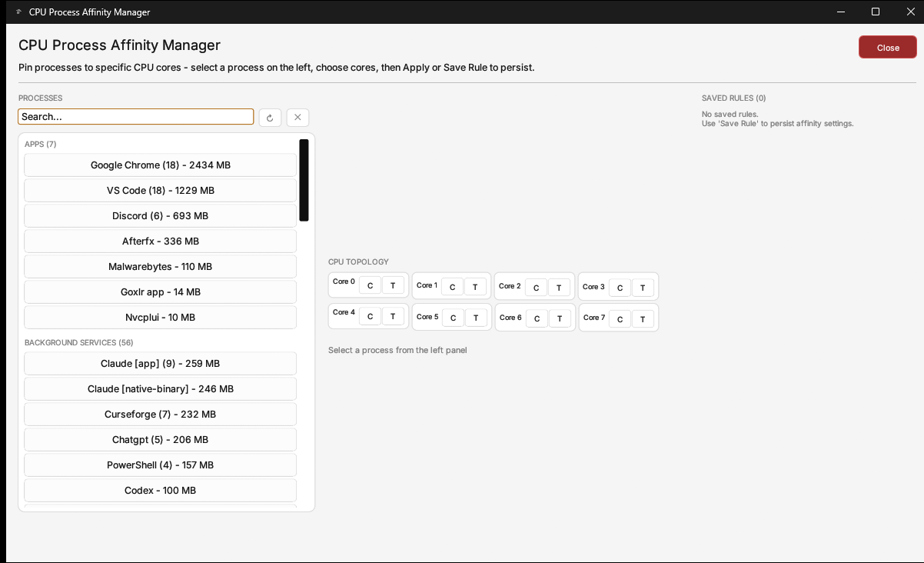Toggle Core 3 C button
Image resolution: width=924 pixels, height=563 pixels.
point(620,288)
